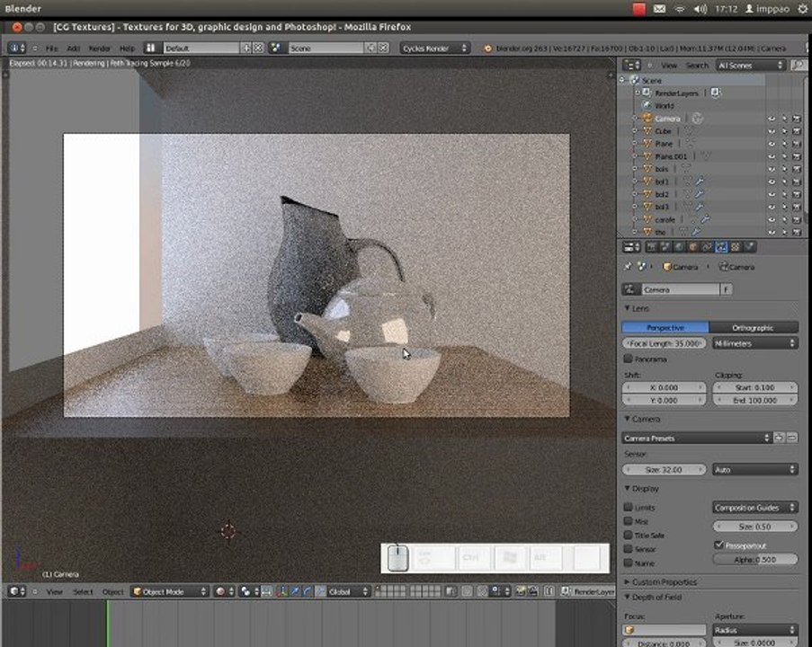812x647 pixels.
Task: Open the sensor fit Auto dropdown
Action: (x=755, y=469)
